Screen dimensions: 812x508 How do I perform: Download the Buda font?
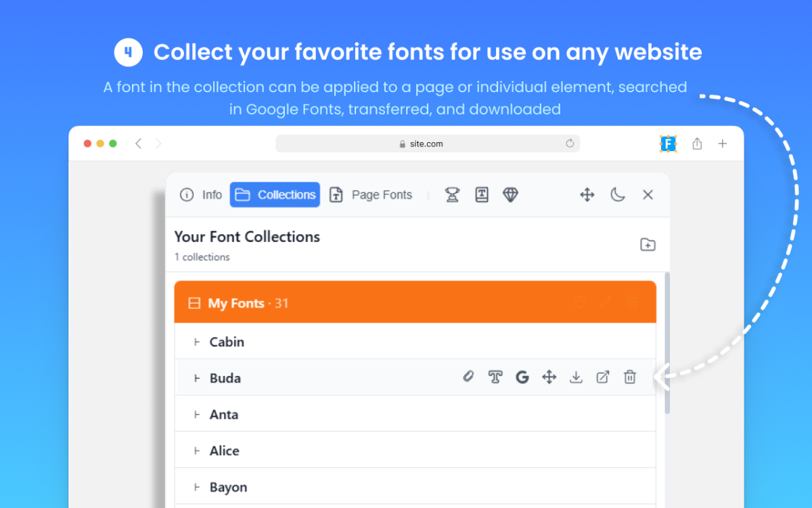[576, 377]
